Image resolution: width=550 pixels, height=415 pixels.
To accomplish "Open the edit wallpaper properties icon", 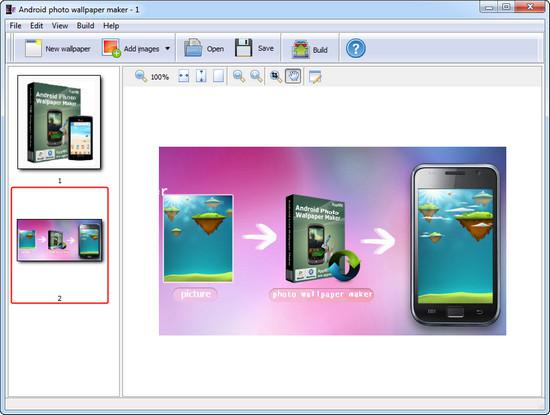I will (x=315, y=77).
